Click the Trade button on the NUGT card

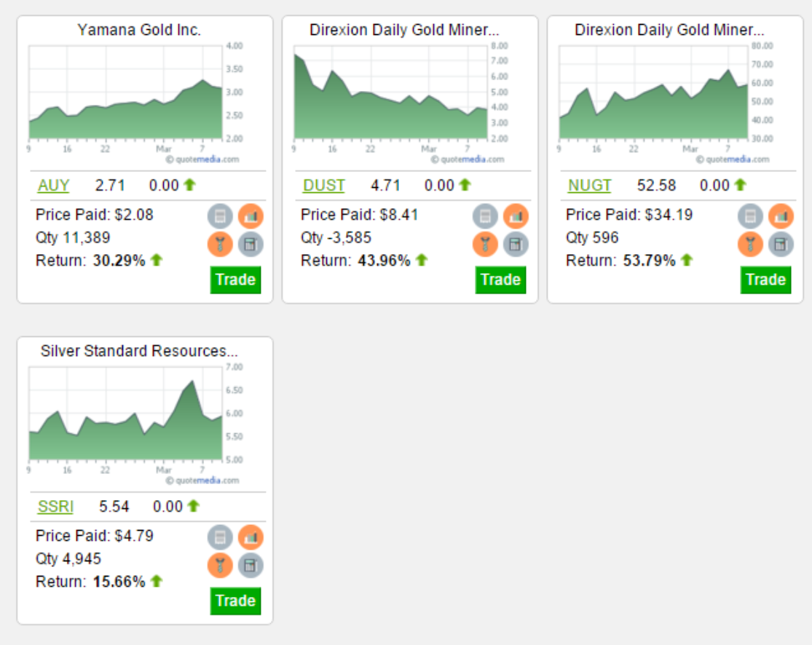[x=766, y=280]
